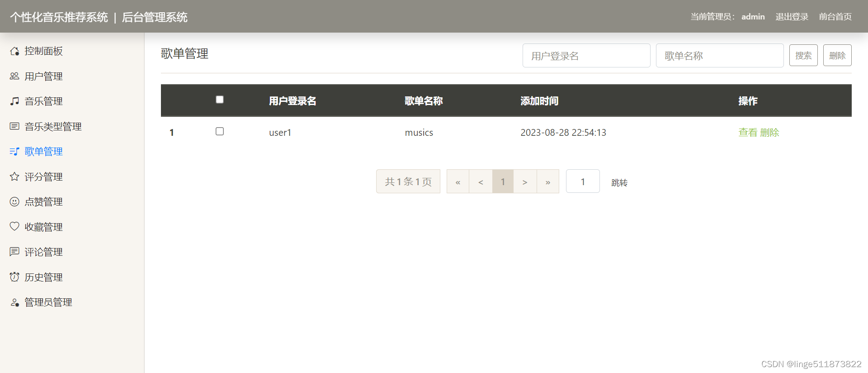Jump to first page with « button

tap(458, 182)
